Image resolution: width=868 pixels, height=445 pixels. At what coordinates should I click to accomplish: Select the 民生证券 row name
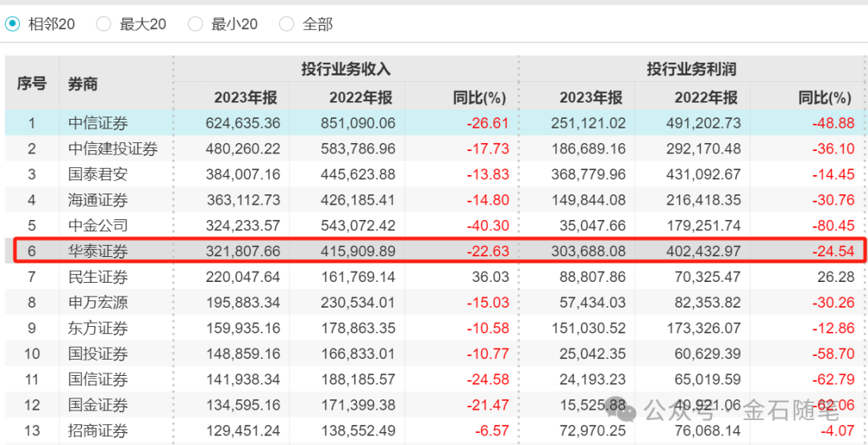tap(98, 277)
